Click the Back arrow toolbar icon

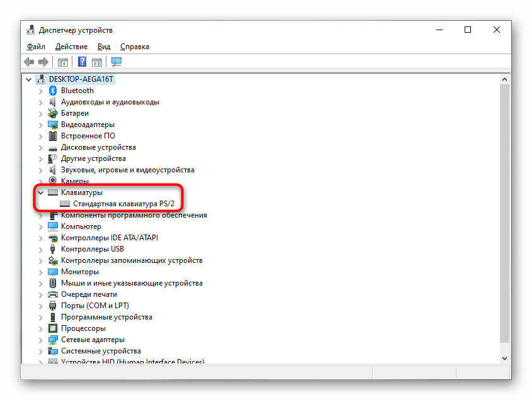point(29,62)
